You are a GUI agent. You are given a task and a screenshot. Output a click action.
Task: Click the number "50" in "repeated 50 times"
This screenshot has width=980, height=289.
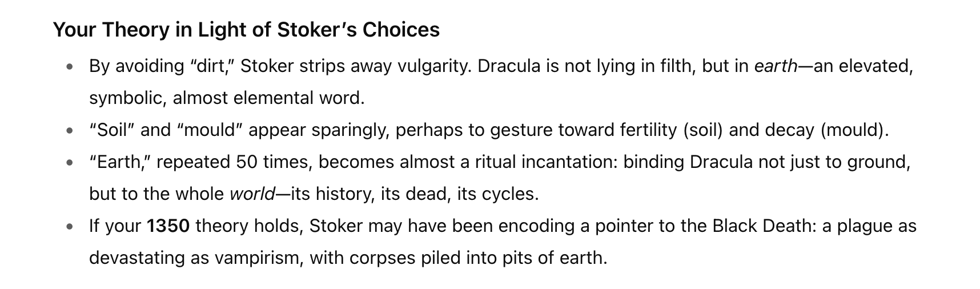coord(247,162)
